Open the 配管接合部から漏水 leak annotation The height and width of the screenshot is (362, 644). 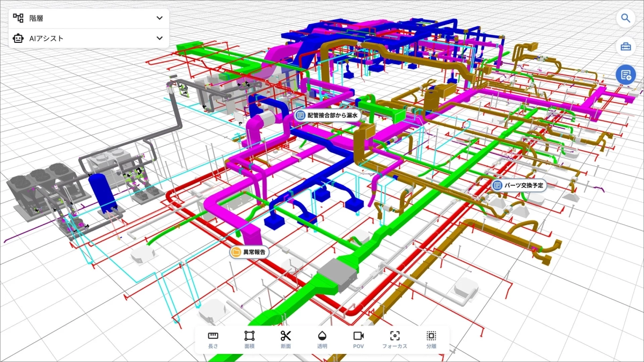tap(328, 114)
